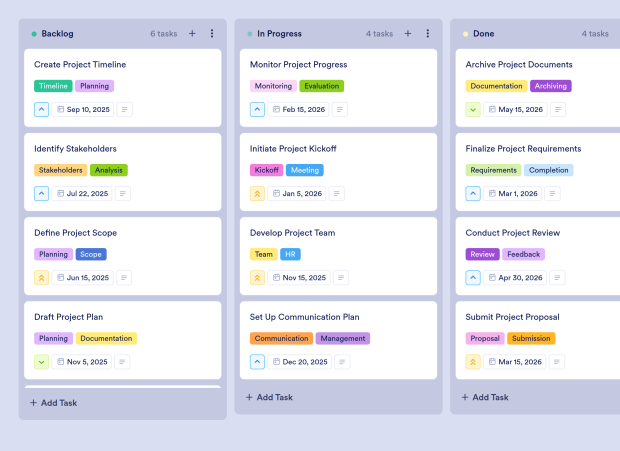Click Sep 10, 2025 due date
Image resolution: width=620 pixels, height=451 pixels.
click(x=83, y=109)
